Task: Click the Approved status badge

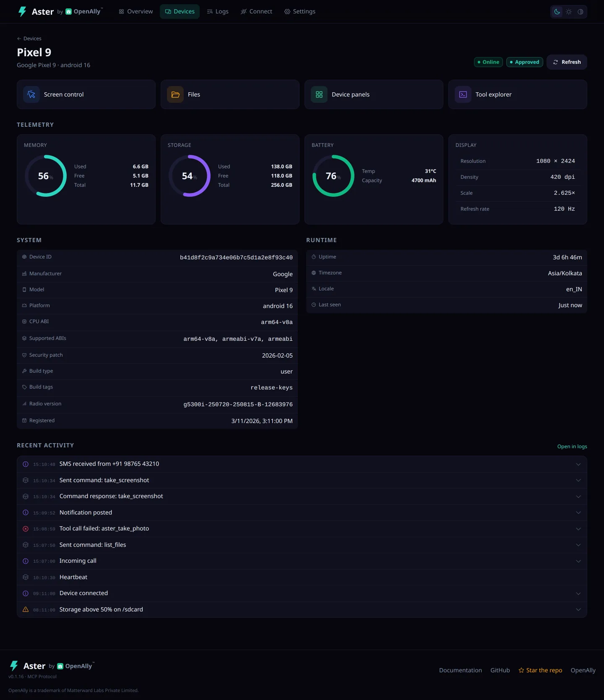Action: coord(525,62)
